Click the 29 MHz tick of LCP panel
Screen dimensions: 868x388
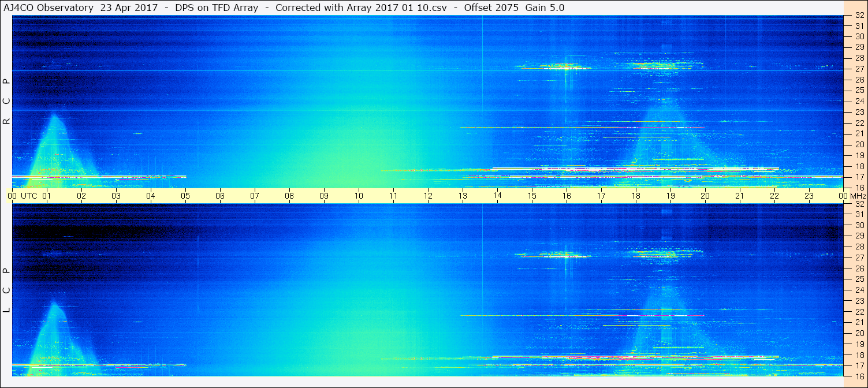859,236
